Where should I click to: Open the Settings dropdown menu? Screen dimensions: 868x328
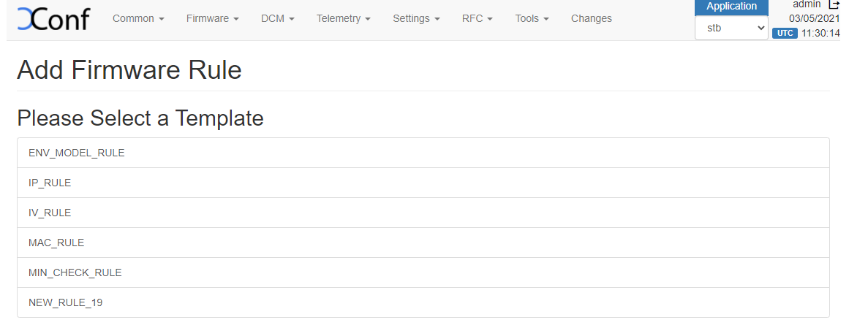click(x=416, y=19)
